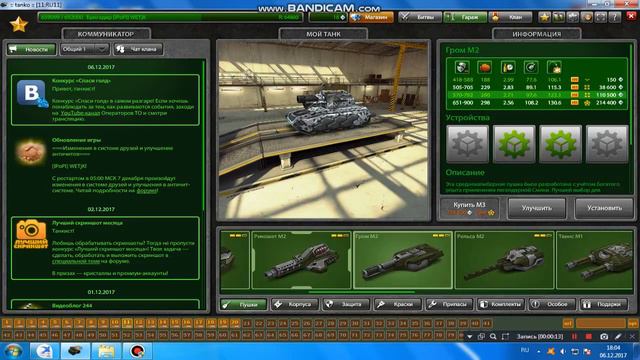Click the news feed vertical scrollbar
This screenshot has height=360, width=640.
click(203, 135)
